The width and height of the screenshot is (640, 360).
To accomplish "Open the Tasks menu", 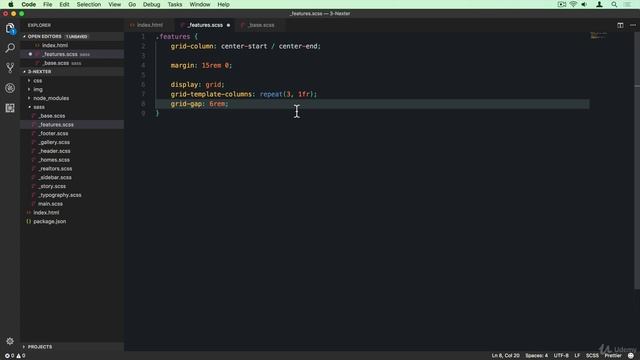I will [x=175, y=4].
